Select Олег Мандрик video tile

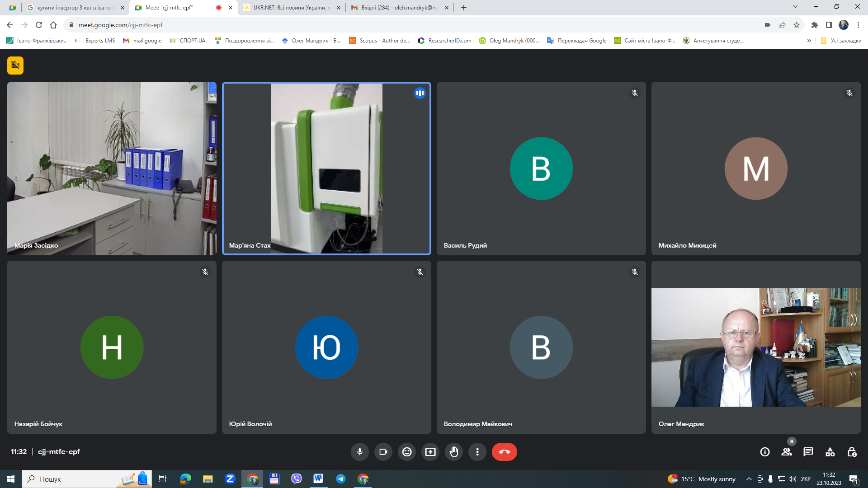click(x=756, y=347)
